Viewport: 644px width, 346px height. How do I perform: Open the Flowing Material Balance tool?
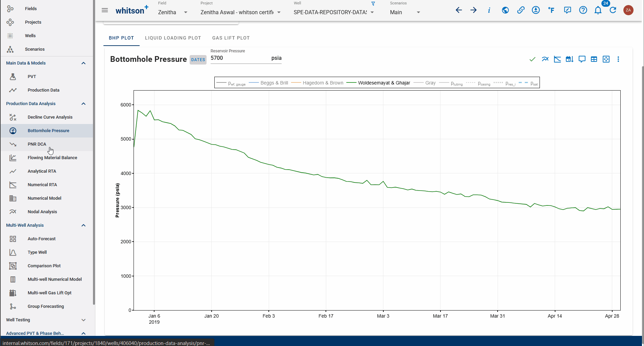point(52,157)
